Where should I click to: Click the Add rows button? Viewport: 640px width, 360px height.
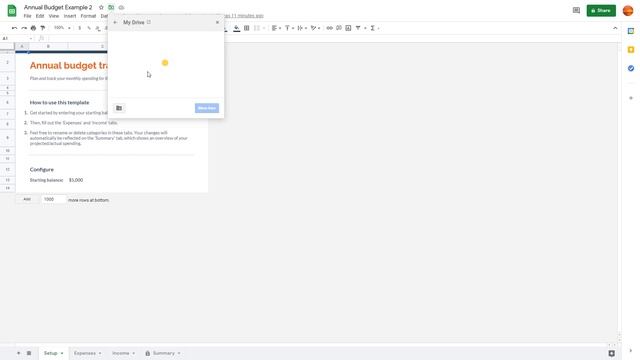click(x=27, y=199)
